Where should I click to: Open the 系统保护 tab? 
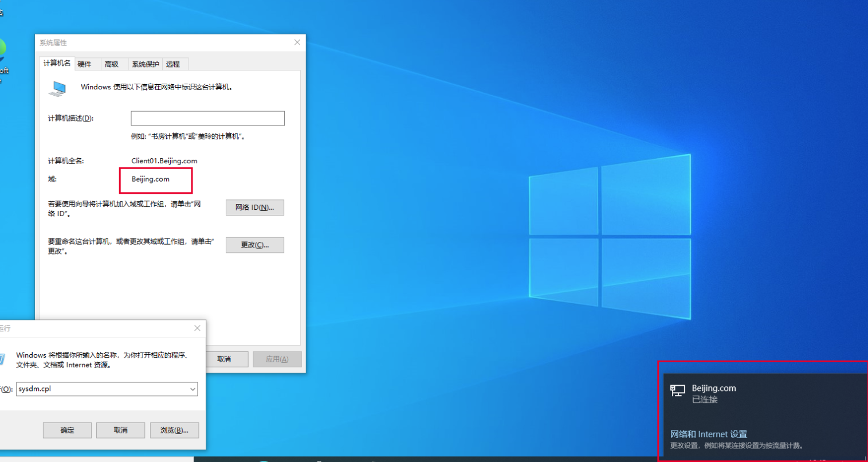pos(145,64)
